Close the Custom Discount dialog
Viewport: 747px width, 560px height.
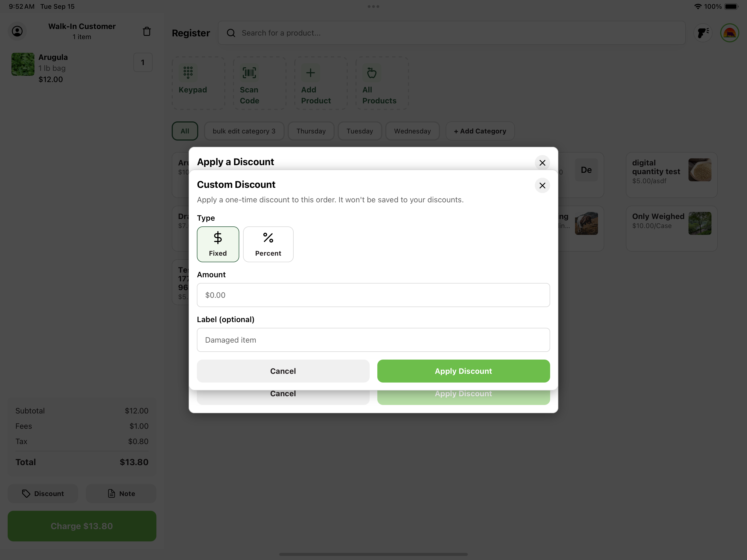tap(542, 185)
